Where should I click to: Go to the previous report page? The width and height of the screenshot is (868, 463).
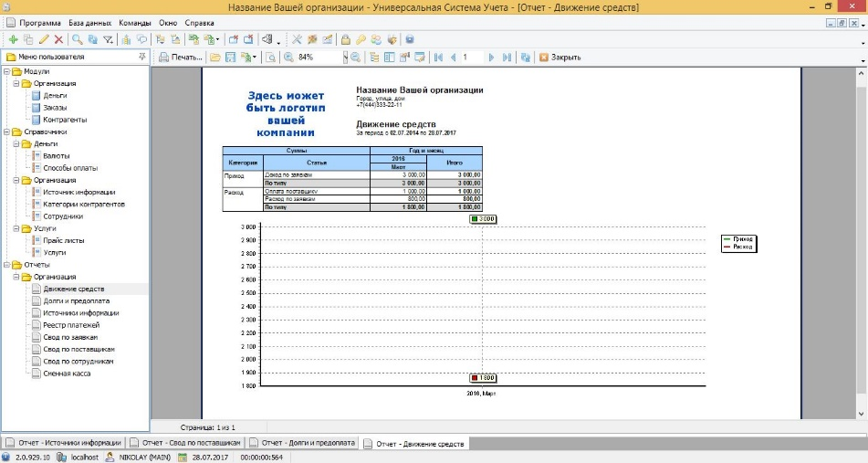(454, 57)
